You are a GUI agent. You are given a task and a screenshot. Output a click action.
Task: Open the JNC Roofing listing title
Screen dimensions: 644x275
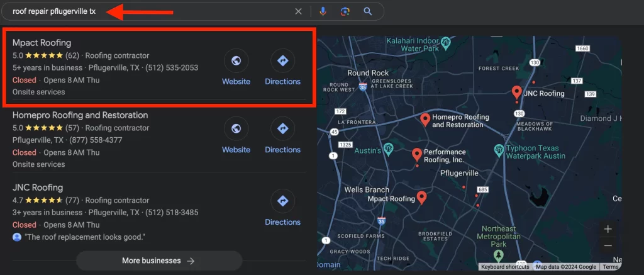38,188
